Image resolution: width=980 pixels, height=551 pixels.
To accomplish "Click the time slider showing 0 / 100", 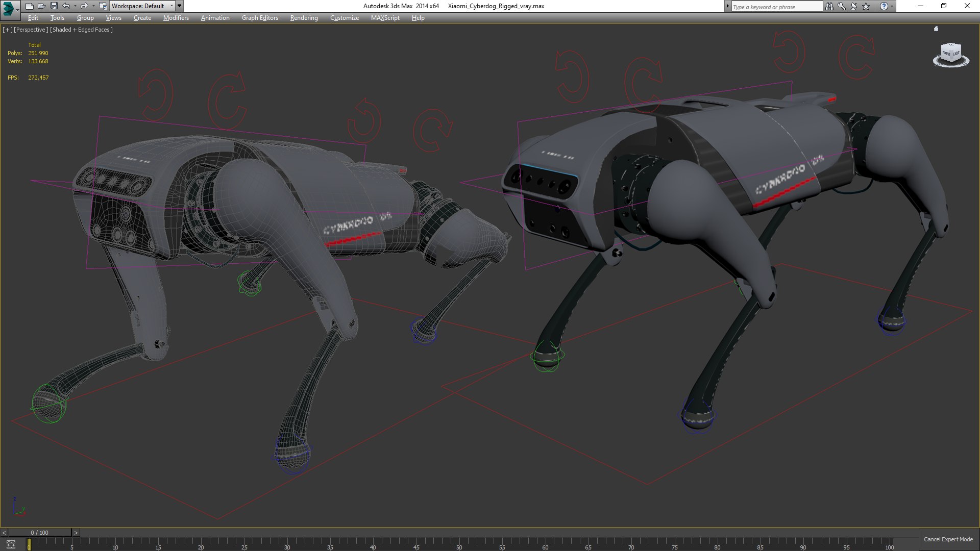I will pos(40,533).
